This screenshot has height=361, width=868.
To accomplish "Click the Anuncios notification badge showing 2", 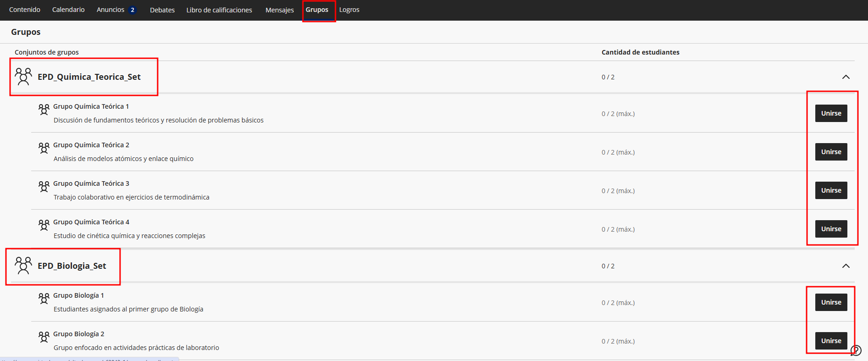I will (132, 10).
